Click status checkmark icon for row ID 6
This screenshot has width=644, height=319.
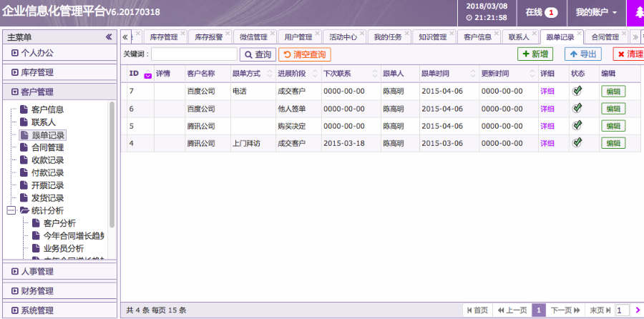coord(577,108)
